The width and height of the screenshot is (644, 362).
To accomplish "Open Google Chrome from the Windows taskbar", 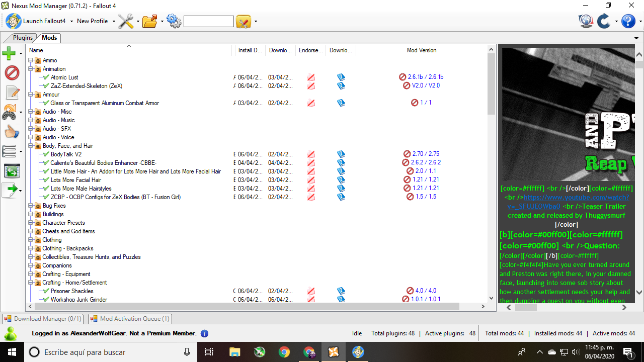I will (x=284, y=352).
